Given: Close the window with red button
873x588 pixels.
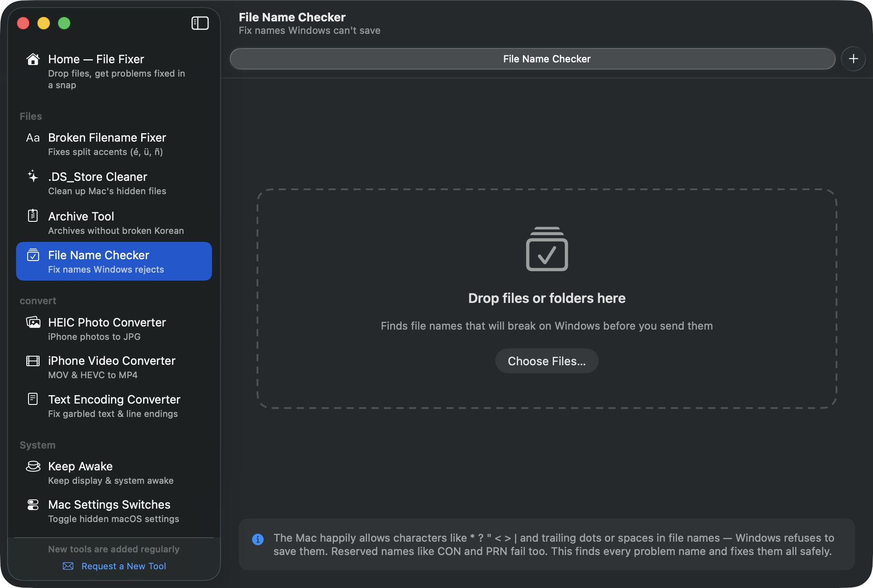Looking at the screenshot, I should [x=23, y=23].
